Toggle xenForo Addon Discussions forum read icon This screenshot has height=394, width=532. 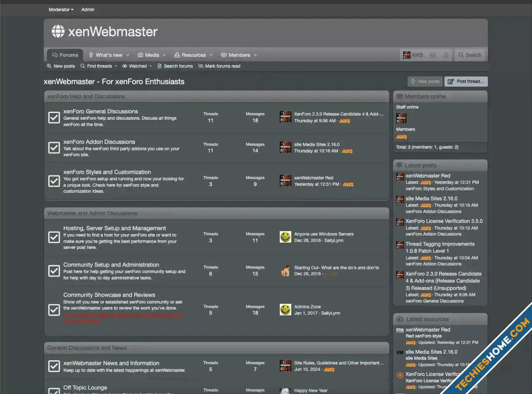click(54, 148)
